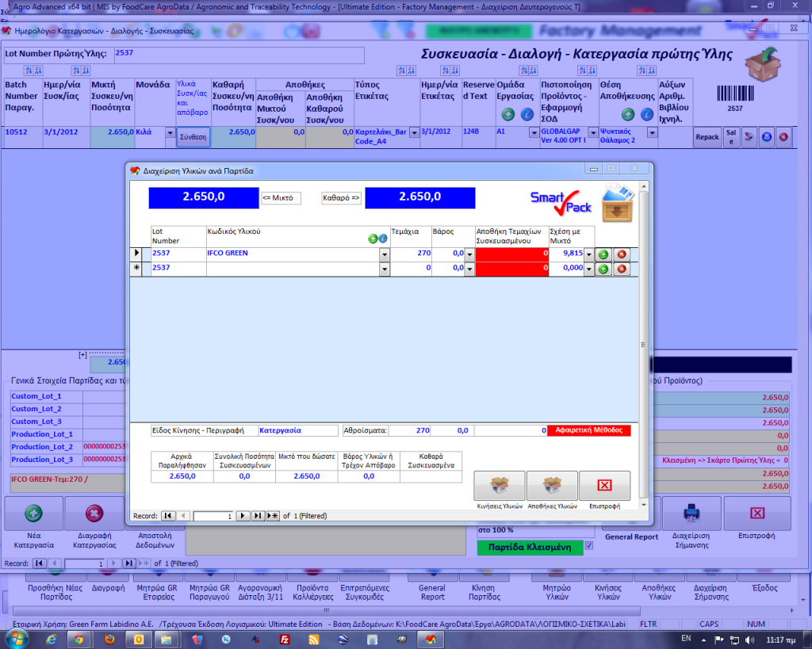Toggle checkbox next to Παρτίδα Κλεισμένη

click(x=589, y=545)
